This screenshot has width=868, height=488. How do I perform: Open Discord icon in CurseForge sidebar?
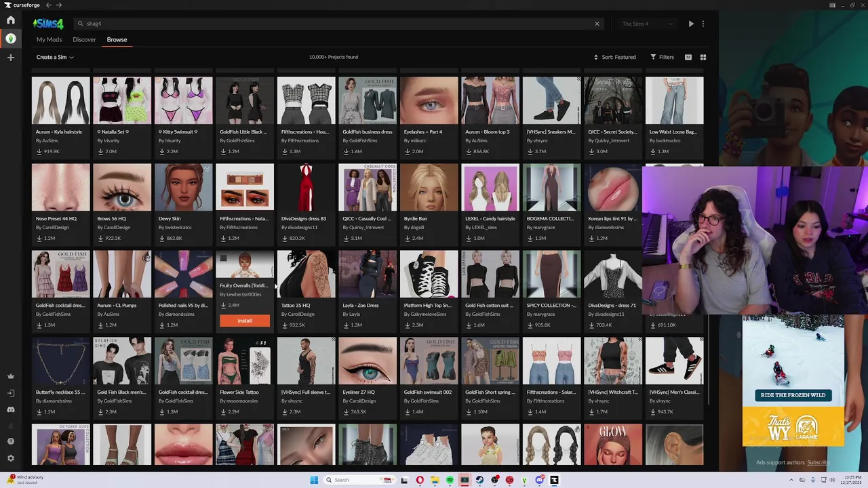pos(10,409)
